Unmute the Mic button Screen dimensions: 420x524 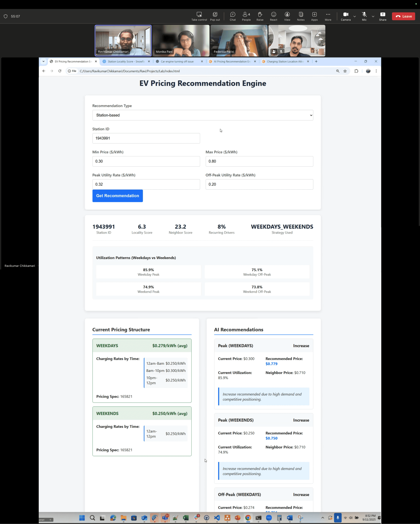pyautogui.click(x=364, y=16)
